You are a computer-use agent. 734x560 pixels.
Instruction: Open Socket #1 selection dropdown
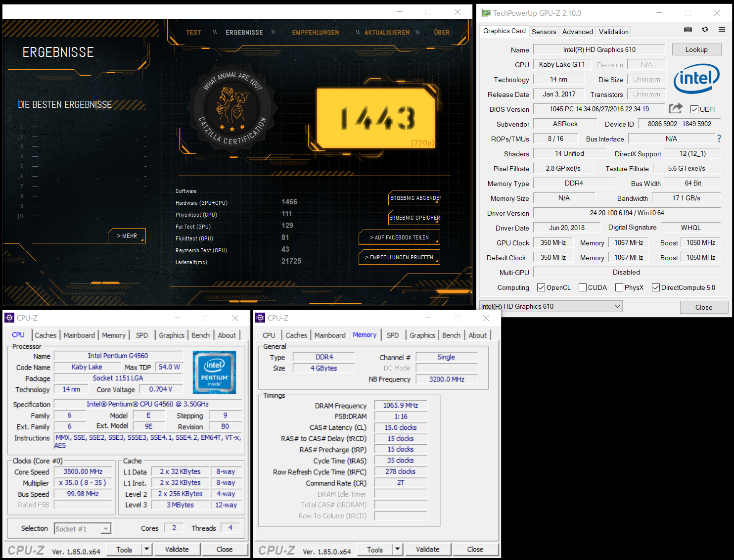pos(82,528)
